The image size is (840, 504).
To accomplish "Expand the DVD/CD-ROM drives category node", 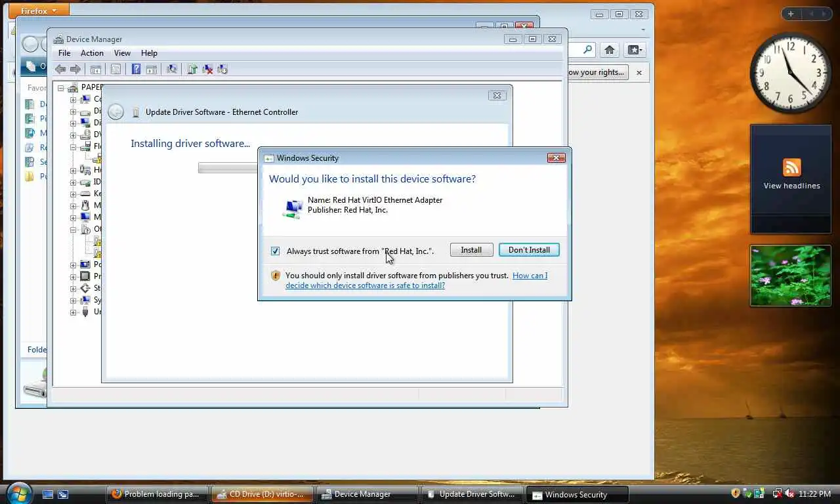I will [x=73, y=135].
